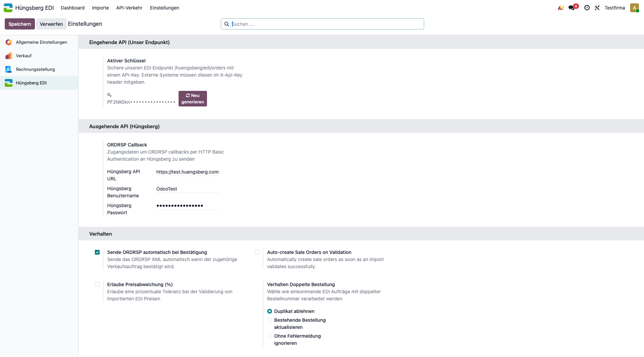
Task: Disable Sende ORDRSP automatisch bei Bestätigung
Action: point(97,252)
